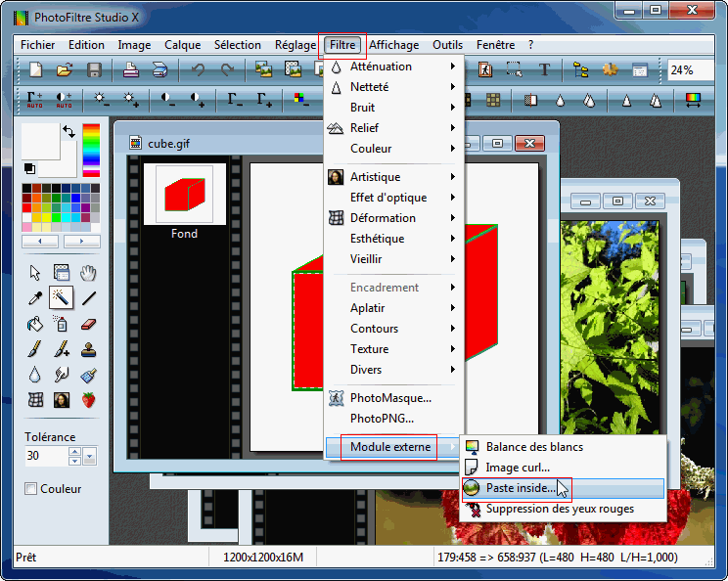Expand the Déformation submenu
The width and height of the screenshot is (728, 581).
click(393, 218)
